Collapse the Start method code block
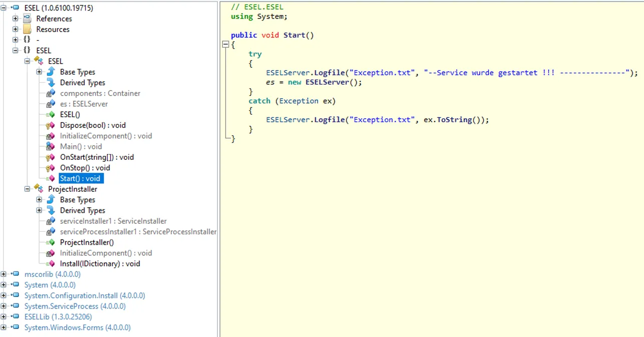Viewport: 644px width, 337px height. (225, 45)
